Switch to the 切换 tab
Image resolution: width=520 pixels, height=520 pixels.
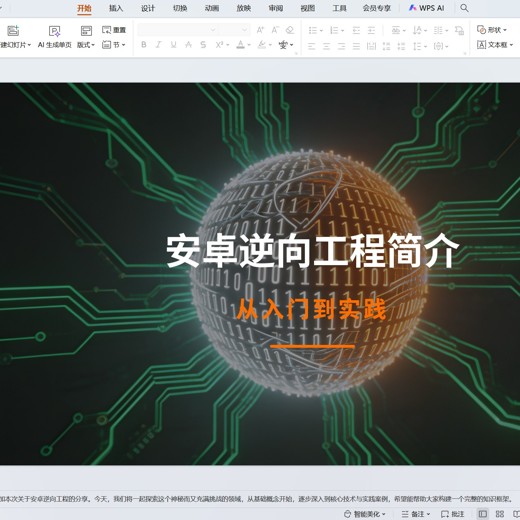[180, 8]
